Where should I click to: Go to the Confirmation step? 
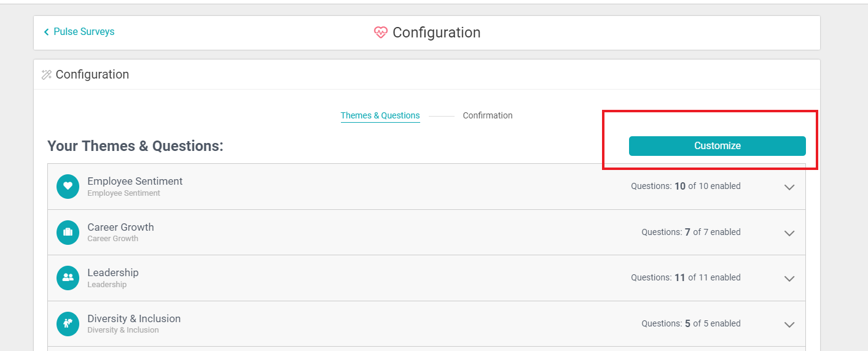pyautogui.click(x=488, y=115)
